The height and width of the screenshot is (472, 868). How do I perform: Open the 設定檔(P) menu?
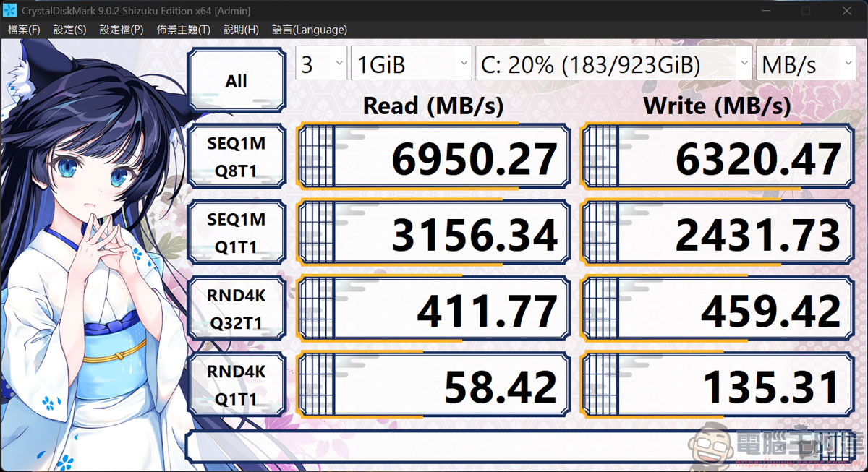(x=120, y=30)
